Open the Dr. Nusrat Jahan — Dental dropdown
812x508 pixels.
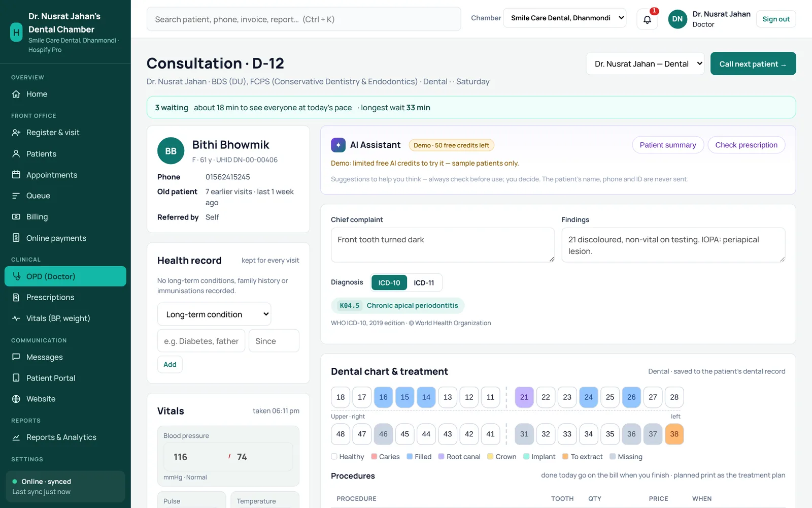(x=645, y=63)
